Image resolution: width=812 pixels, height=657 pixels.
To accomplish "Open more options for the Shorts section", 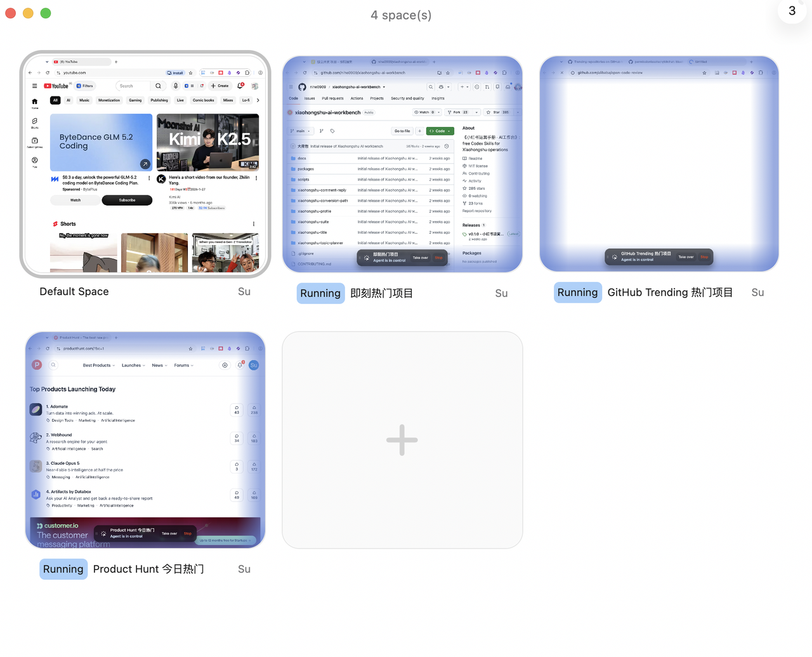I will [254, 224].
